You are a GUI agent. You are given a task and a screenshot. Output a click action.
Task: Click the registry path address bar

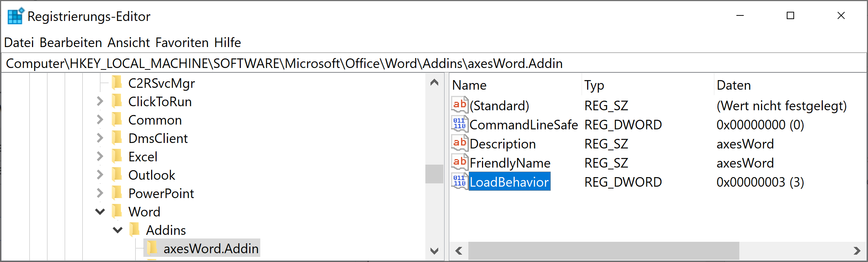tap(434, 63)
